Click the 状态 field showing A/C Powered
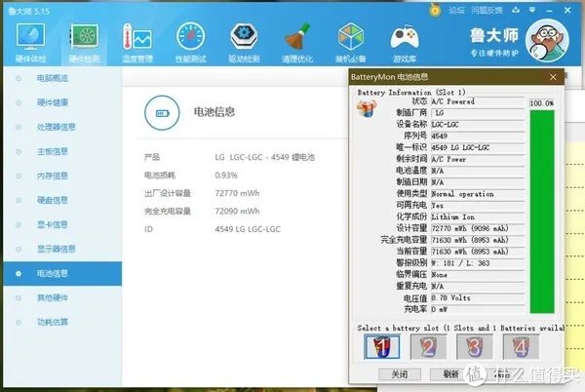The height and width of the screenshot is (392, 585). [478, 101]
